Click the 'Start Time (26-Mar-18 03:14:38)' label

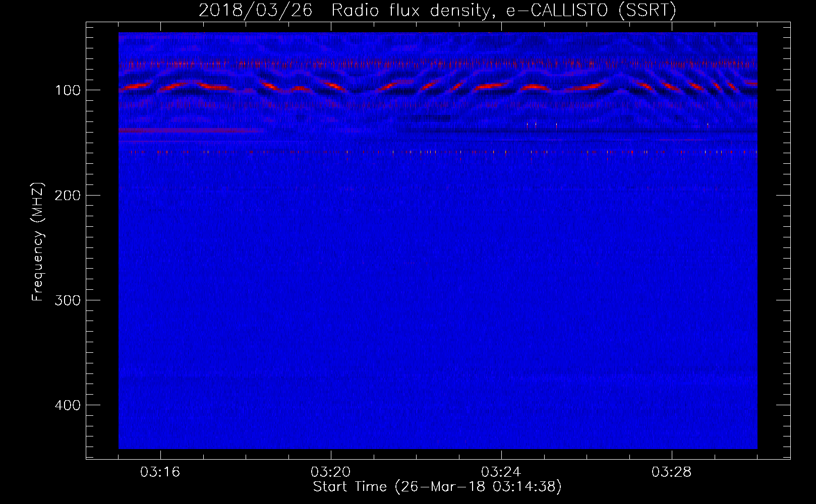pos(437,487)
